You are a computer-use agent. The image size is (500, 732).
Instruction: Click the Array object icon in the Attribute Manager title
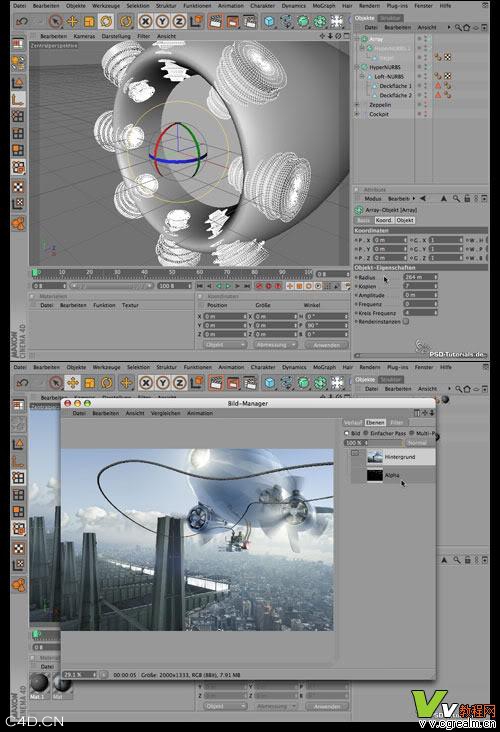tap(359, 210)
